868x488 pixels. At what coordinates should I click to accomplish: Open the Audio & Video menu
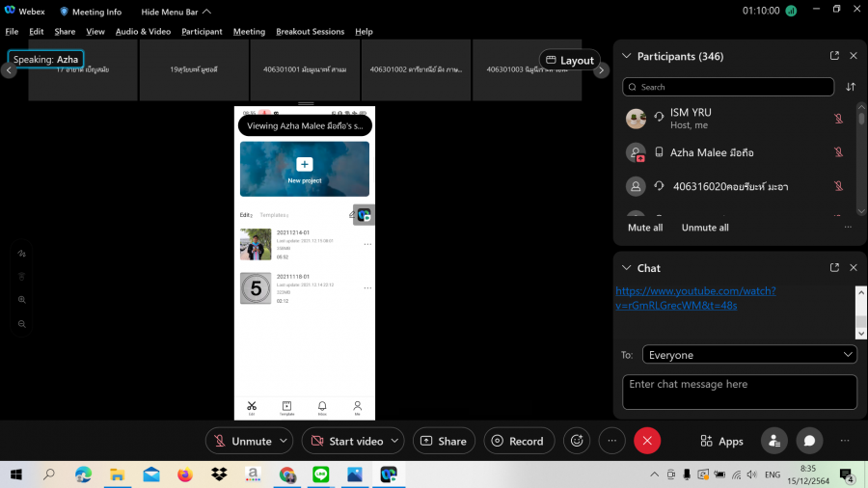point(143,31)
